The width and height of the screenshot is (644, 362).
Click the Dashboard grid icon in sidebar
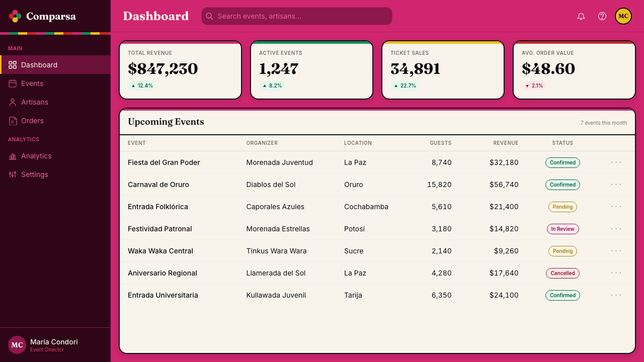pos(13,65)
